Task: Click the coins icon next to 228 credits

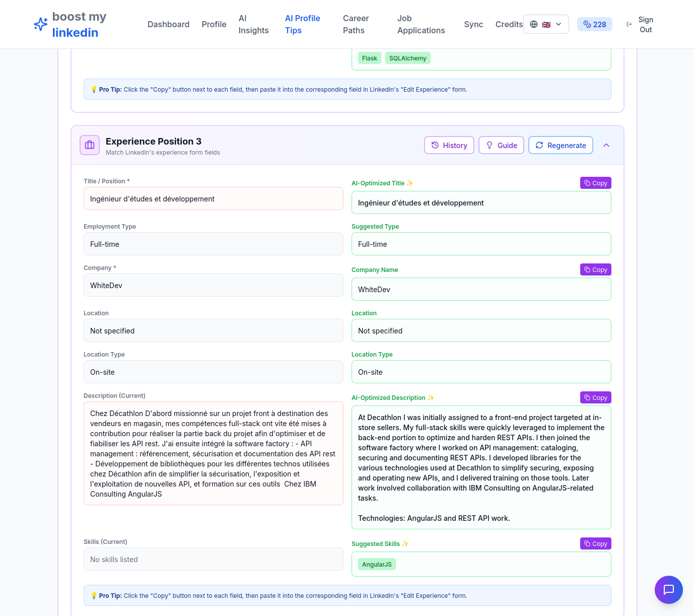Action: [x=586, y=24]
